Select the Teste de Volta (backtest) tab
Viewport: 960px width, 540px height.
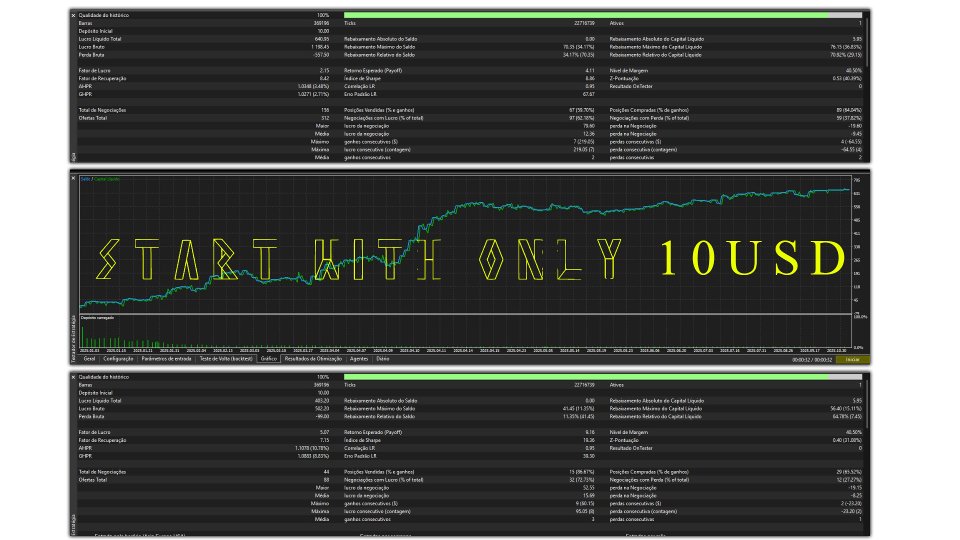(226, 359)
